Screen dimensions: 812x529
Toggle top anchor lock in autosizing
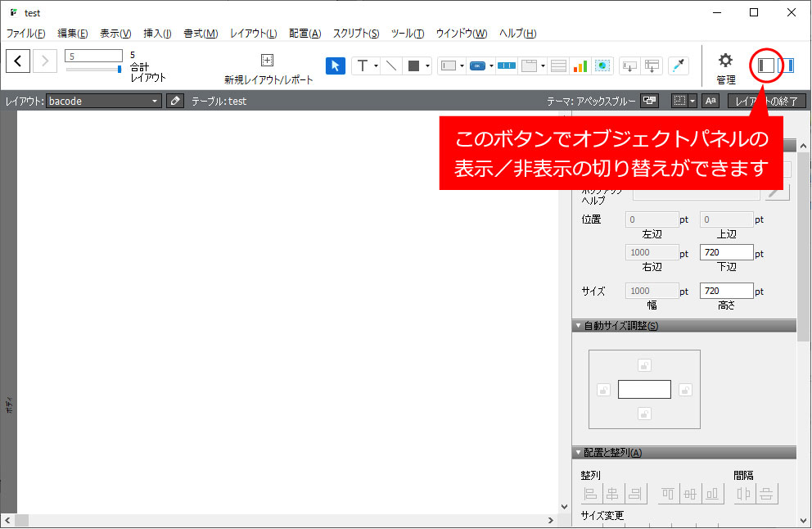tap(644, 366)
